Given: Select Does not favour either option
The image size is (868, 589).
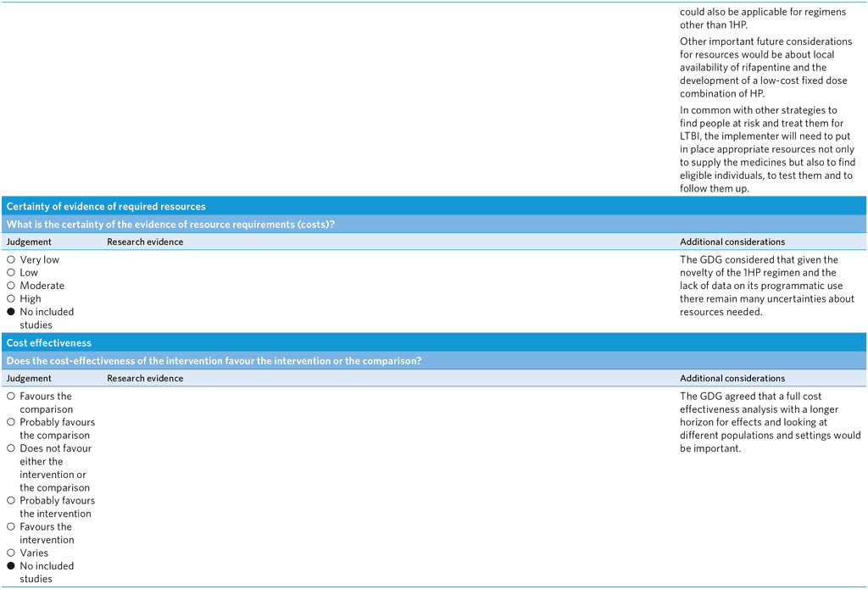Looking at the screenshot, I should pos(9,448).
